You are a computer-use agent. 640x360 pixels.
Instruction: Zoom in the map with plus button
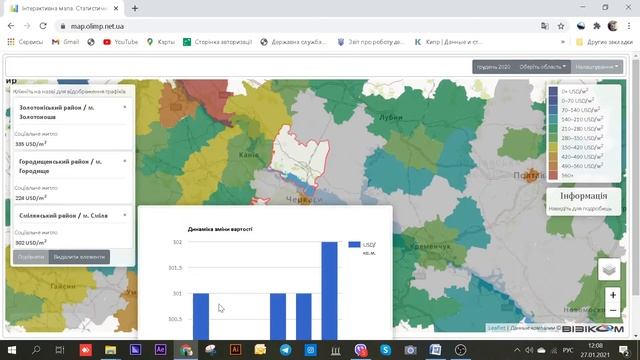pyautogui.click(x=613, y=295)
